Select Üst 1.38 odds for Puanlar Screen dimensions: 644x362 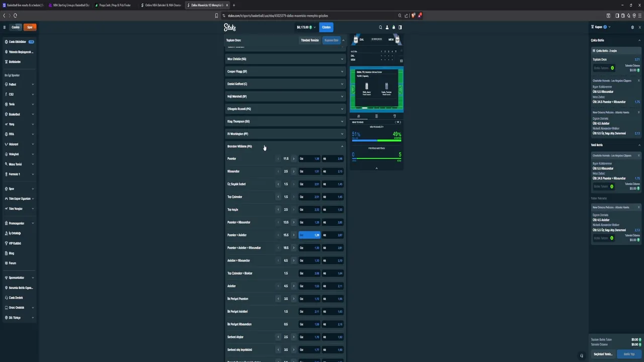[309, 159]
